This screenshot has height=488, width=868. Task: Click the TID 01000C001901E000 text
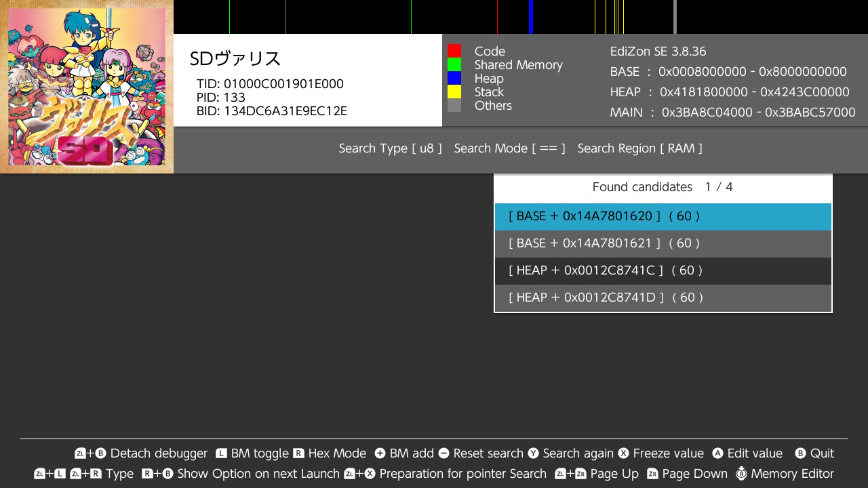270,84
